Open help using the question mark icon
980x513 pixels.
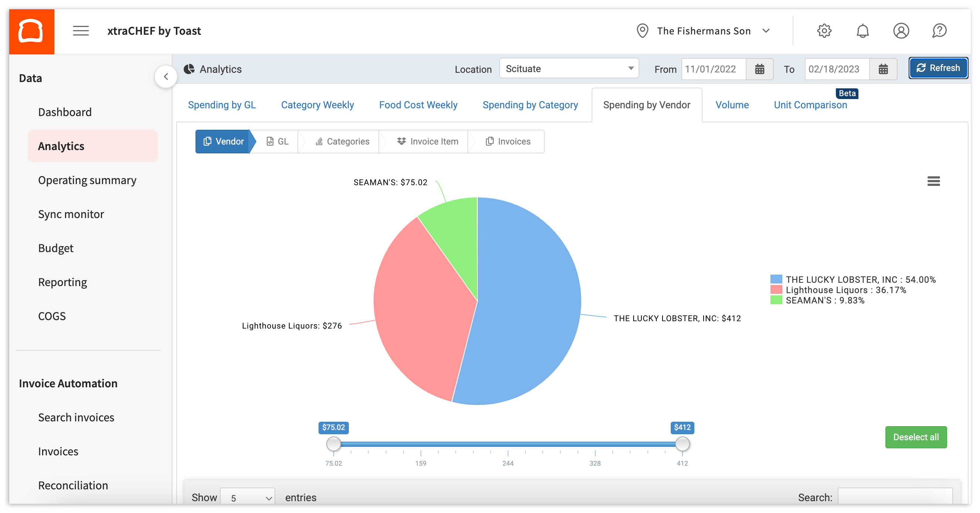point(940,31)
